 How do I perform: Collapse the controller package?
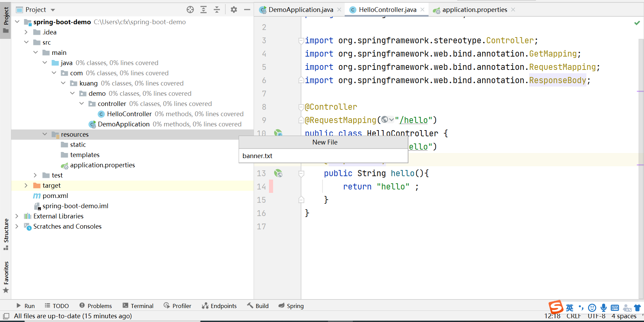pyautogui.click(x=81, y=104)
